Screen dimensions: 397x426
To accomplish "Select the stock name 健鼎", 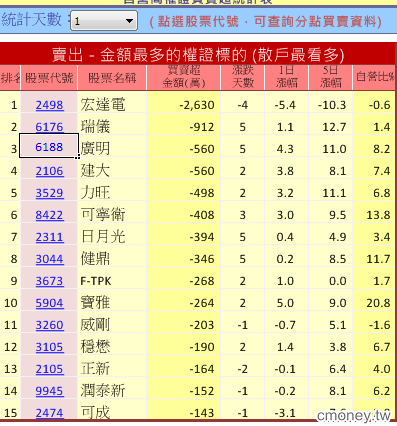I will [95, 259].
